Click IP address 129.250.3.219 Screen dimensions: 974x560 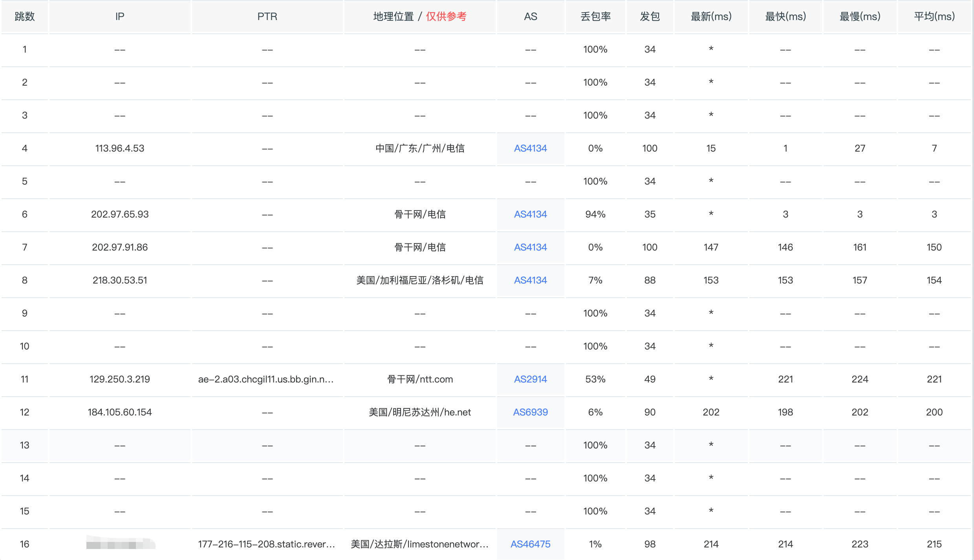[x=120, y=379]
